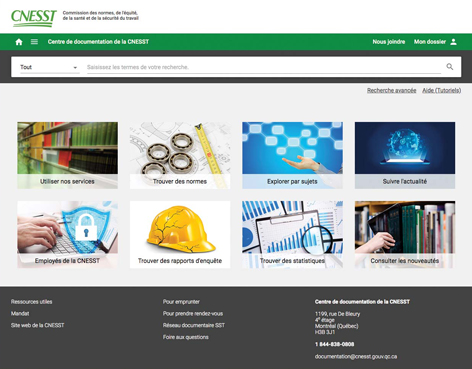Image resolution: width=472 pixels, height=369 pixels.
Task: Open the Suivre l'actualité tile
Action: (405, 155)
